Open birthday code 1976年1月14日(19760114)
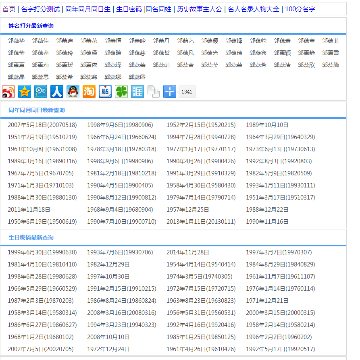Viewport: 360px width, 360px height. 280,289
